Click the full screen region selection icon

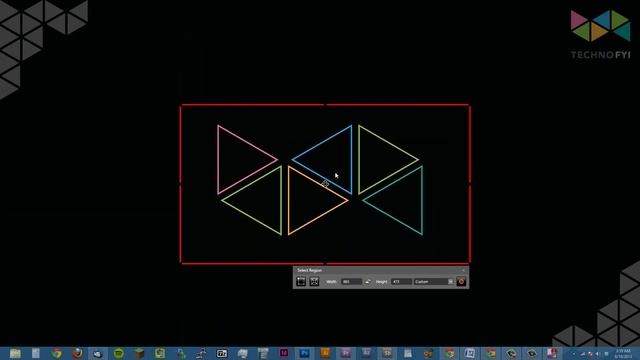[x=314, y=282]
